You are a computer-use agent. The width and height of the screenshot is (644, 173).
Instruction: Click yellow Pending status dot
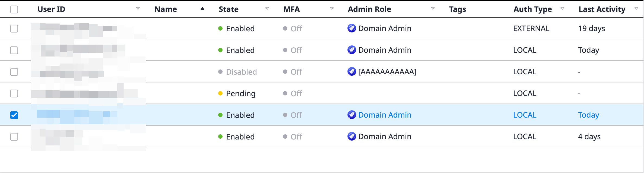tap(220, 93)
